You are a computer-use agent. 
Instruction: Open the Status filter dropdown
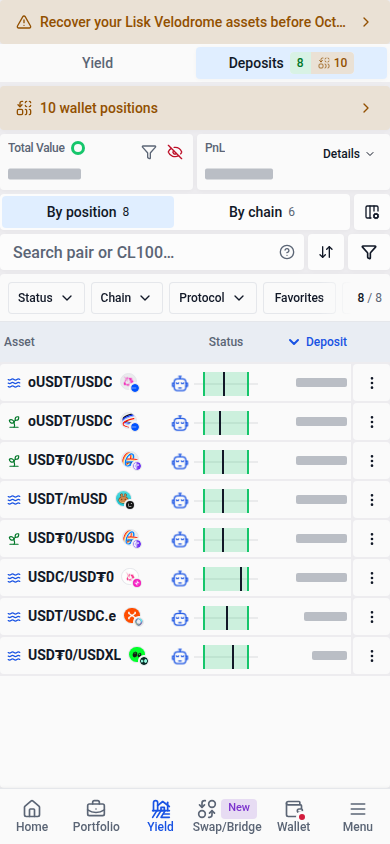(x=46, y=298)
